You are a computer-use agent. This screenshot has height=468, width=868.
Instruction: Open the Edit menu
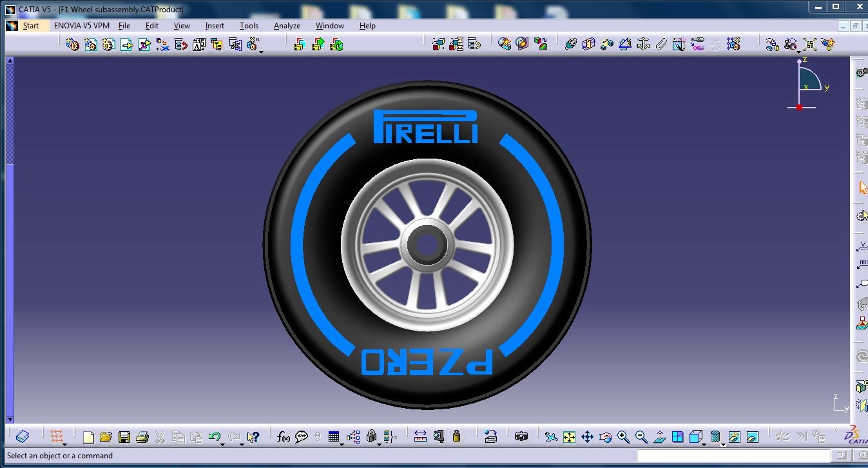point(152,26)
